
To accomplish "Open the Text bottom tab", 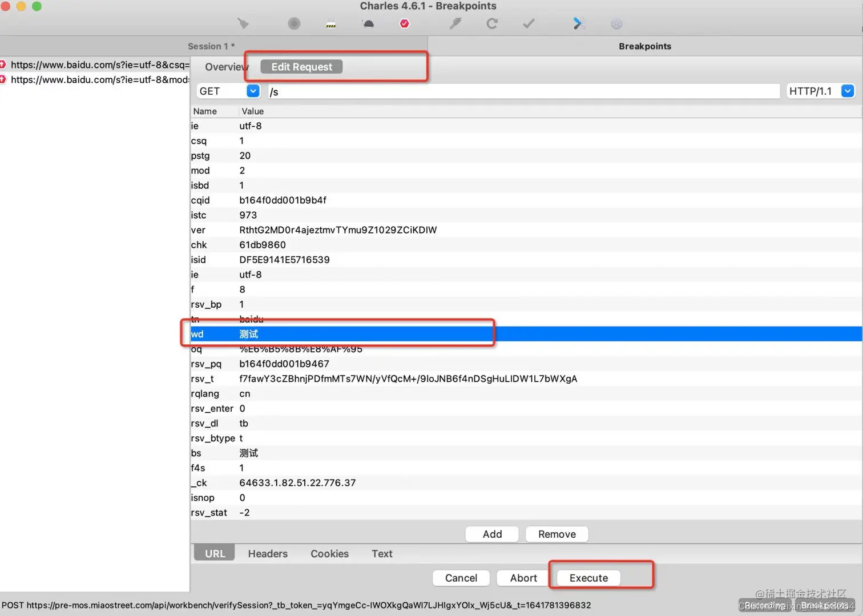I will (x=382, y=554).
